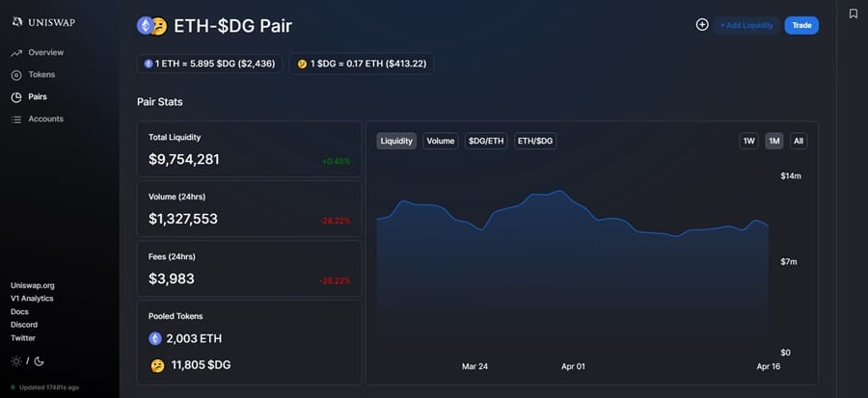The height and width of the screenshot is (398, 868).
Task: Click the ETH-$DG pair icon in header
Action: 151,26
